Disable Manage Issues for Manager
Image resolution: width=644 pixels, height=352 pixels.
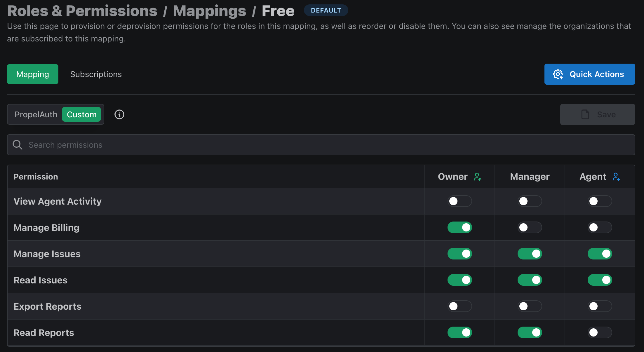pyautogui.click(x=530, y=254)
